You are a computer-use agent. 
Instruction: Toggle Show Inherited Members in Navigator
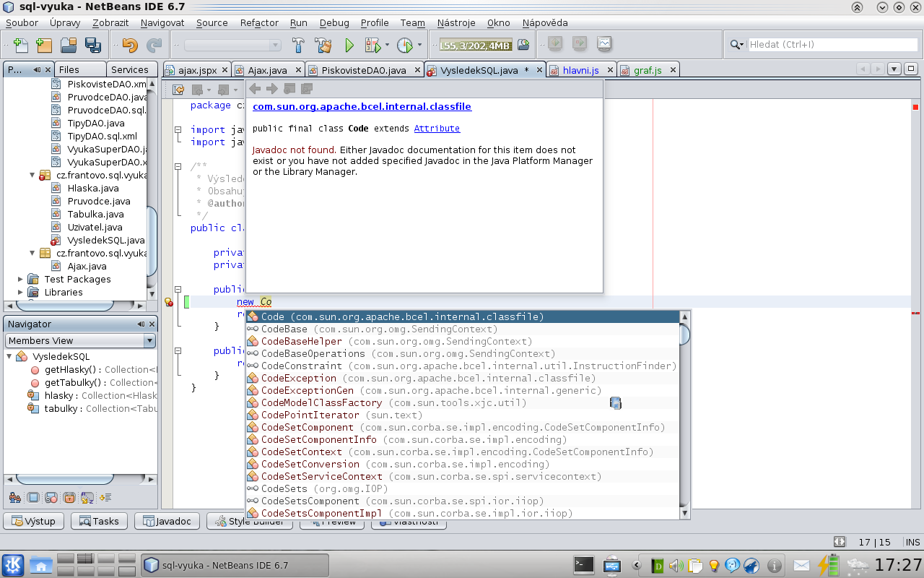click(14, 498)
